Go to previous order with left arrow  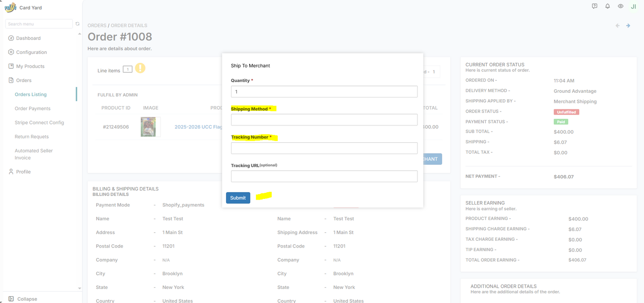pyautogui.click(x=617, y=26)
